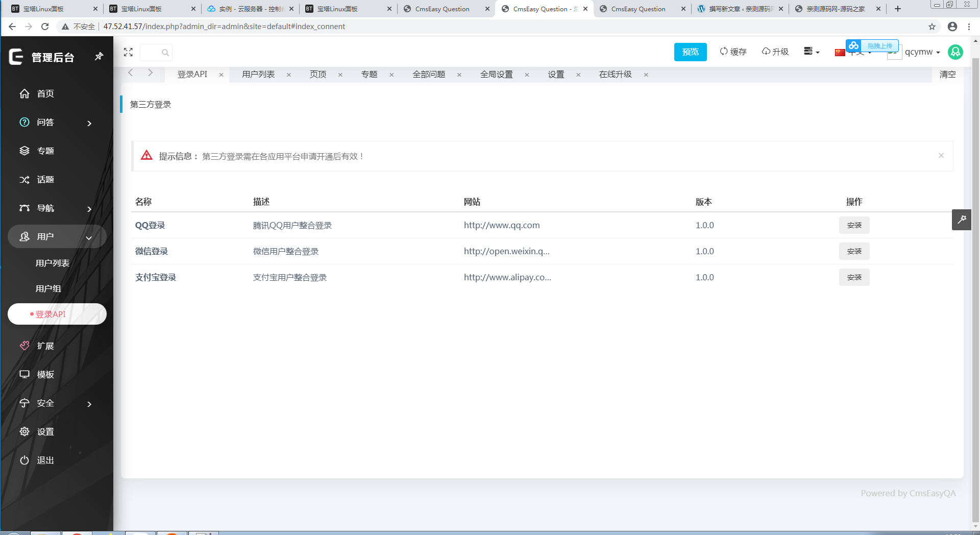Dismiss the 提示信息 alert with its X
The height and width of the screenshot is (535, 980).
941,156
